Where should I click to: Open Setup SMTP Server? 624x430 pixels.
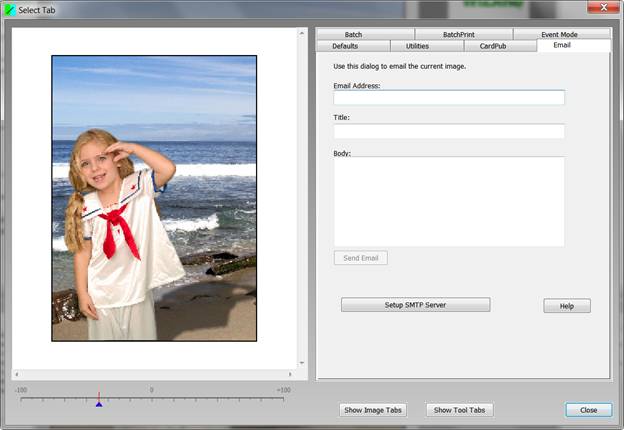click(x=415, y=305)
